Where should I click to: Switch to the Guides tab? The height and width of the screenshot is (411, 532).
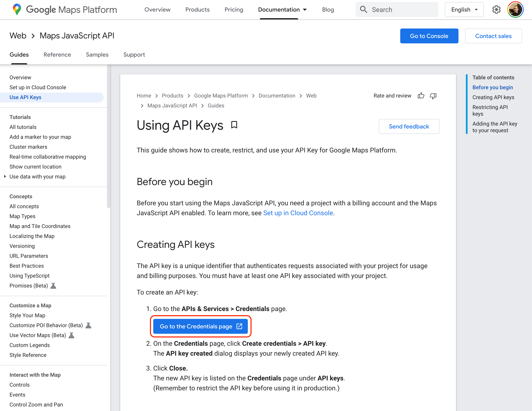19,55
